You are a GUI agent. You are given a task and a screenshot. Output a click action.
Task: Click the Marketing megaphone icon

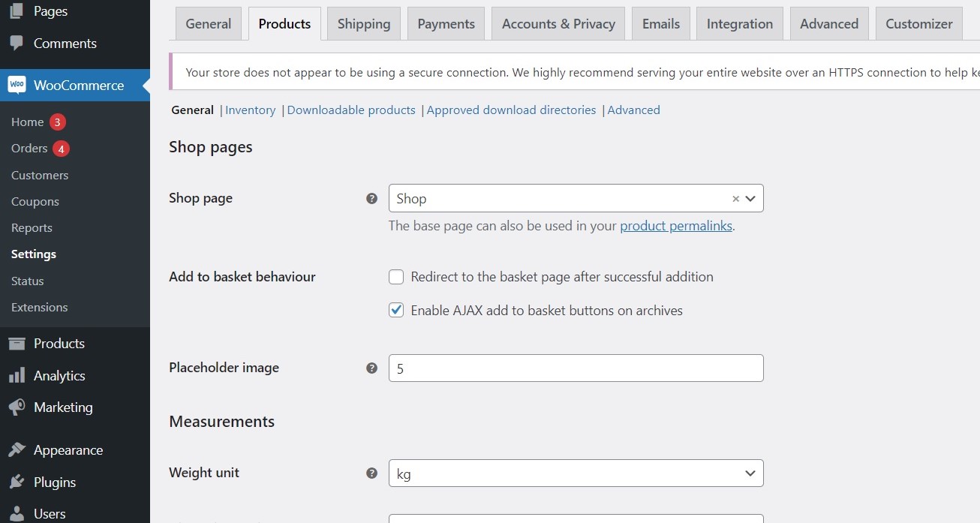(x=17, y=407)
